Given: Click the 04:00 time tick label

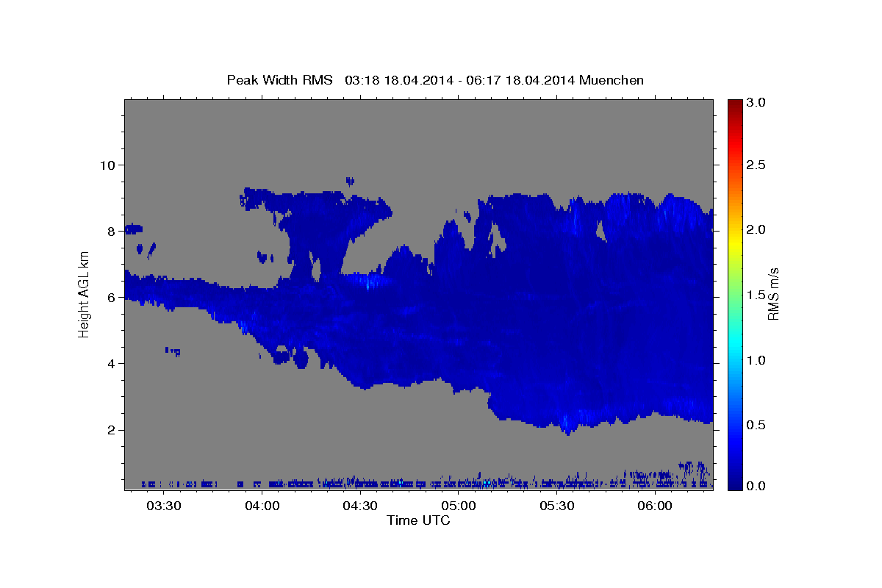Looking at the screenshot, I should pos(262,506).
